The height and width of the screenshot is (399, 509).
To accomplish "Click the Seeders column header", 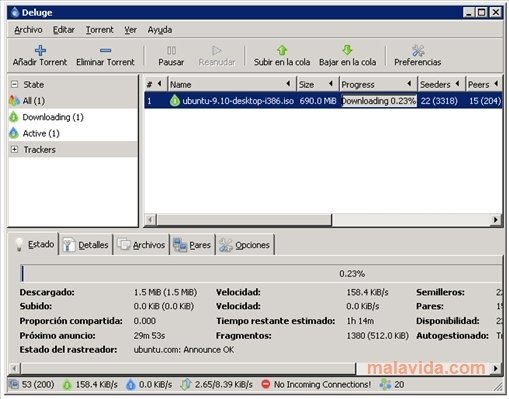I will point(441,84).
